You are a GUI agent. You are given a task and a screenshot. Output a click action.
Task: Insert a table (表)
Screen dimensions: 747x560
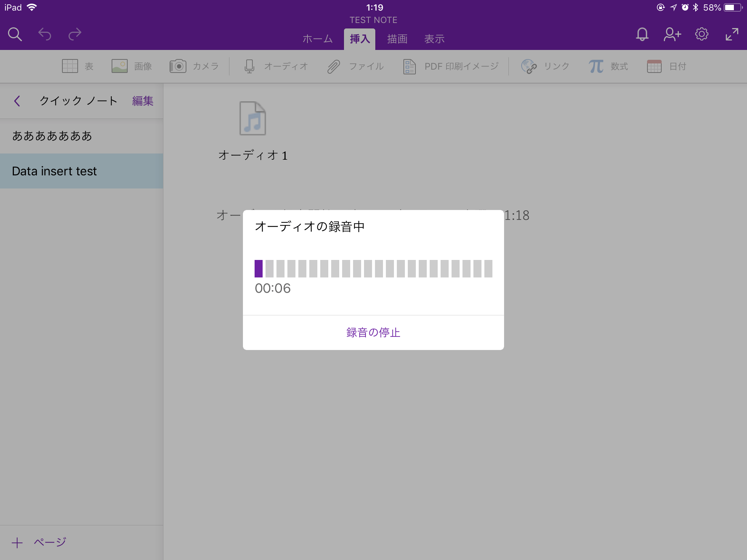coord(78,66)
